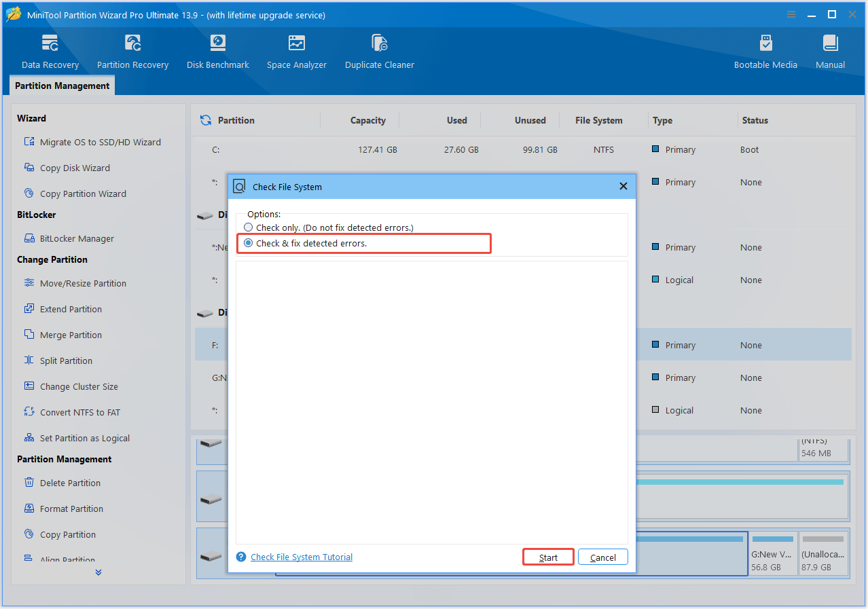Click help icon beside Check File System Tutorial
The height and width of the screenshot is (609, 868).
[x=241, y=557]
